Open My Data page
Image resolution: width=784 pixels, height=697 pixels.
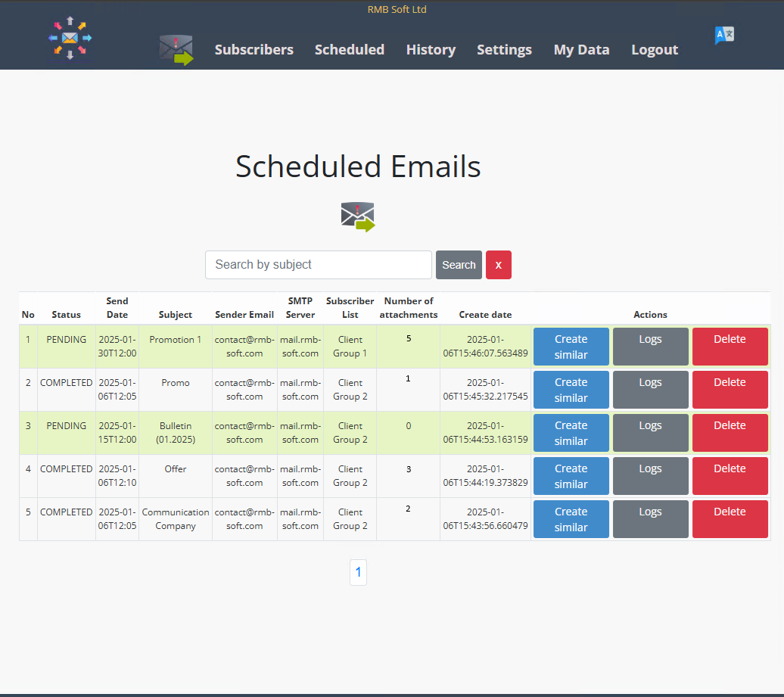pyautogui.click(x=581, y=49)
